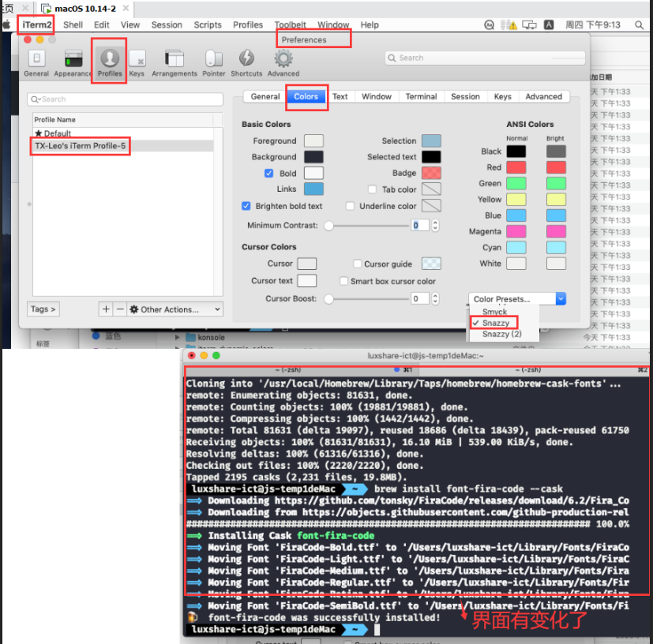Remove selected profile with minus button
653x644 pixels.
(x=120, y=309)
